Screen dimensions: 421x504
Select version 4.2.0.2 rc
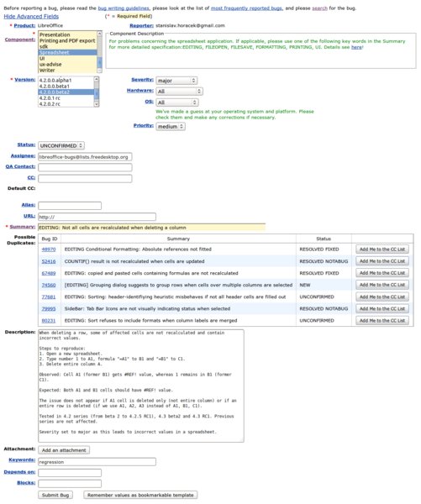pyautogui.click(x=66, y=104)
